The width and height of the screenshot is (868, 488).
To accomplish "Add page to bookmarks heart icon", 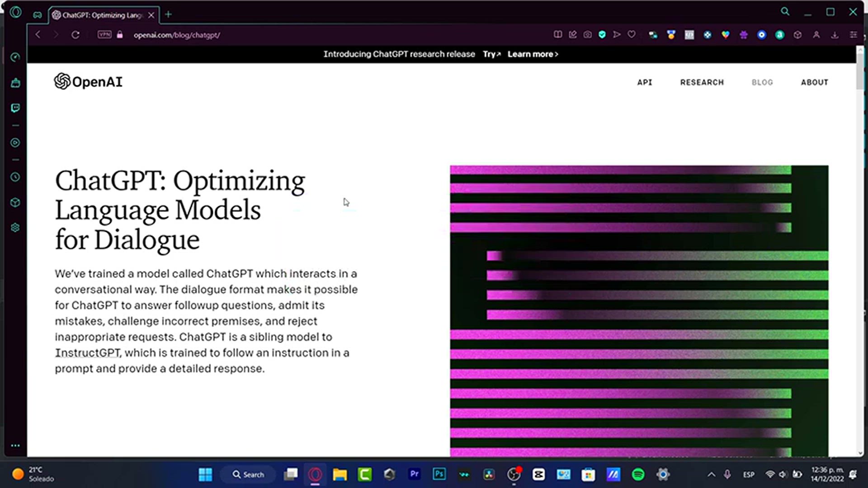I will point(632,35).
